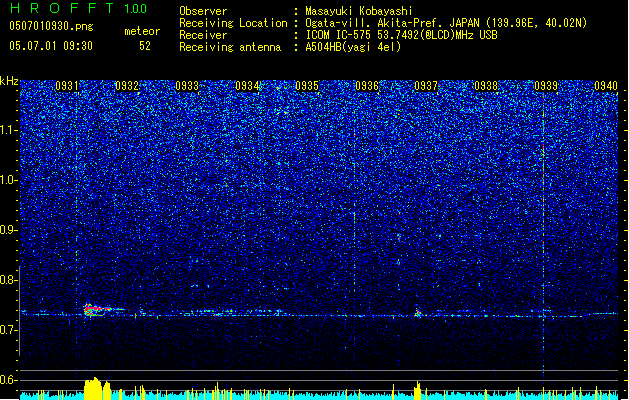
Task: Click the 0932 time marker
Action: [x=127, y=86]
